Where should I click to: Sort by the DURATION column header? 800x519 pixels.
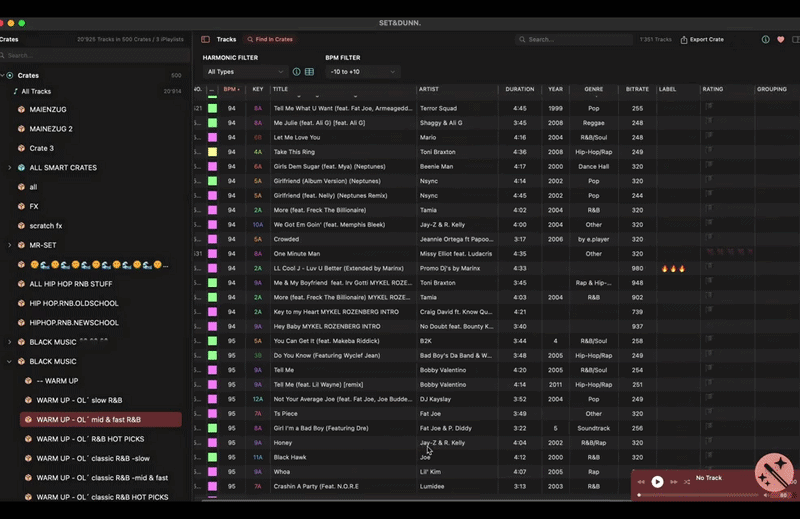[x=519, y=89]
